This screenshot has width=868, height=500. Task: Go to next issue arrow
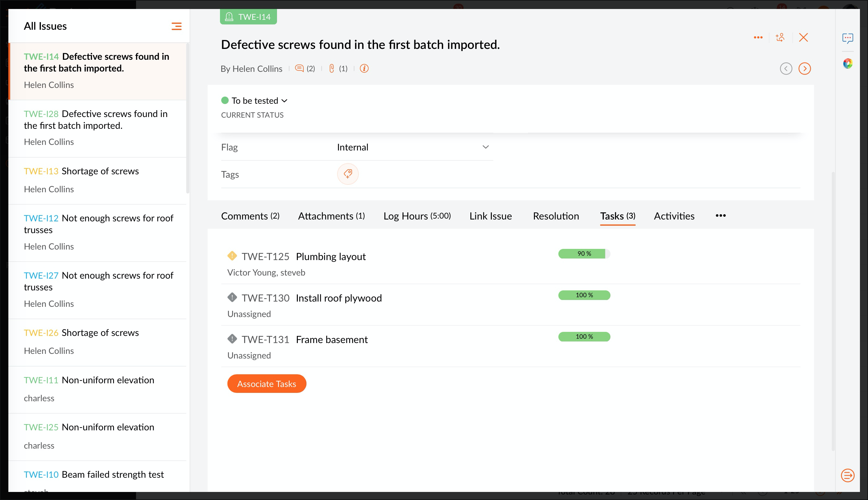point(804,69)
